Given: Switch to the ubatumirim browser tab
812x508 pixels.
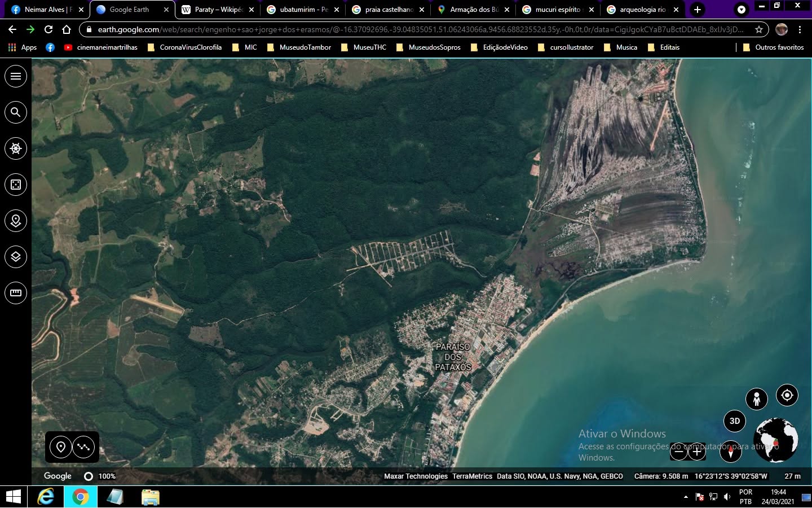Looking at the screenshot, I should pos(302,10).
